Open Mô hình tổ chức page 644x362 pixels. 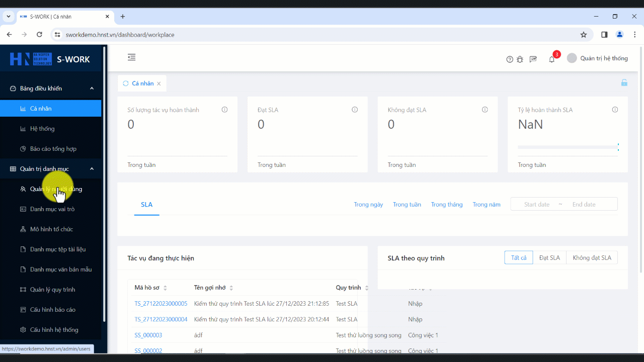[x=50, y=229]
